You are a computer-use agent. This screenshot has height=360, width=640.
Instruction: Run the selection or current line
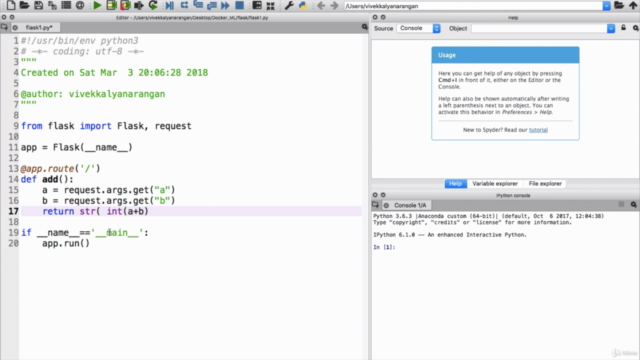139,5
